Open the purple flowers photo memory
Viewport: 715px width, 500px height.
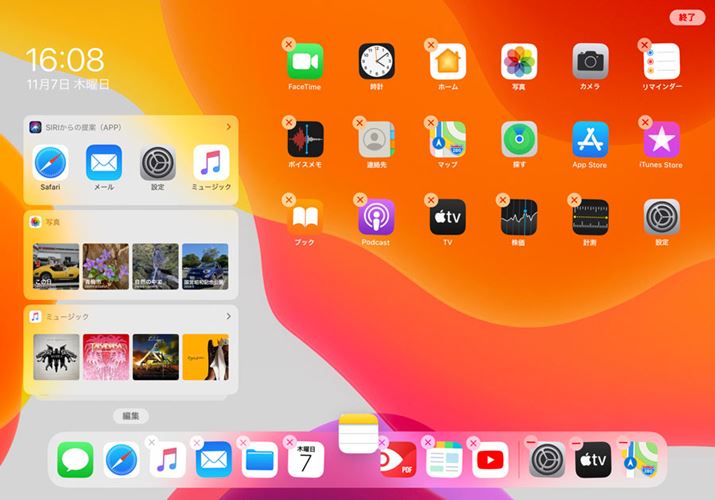106,266
